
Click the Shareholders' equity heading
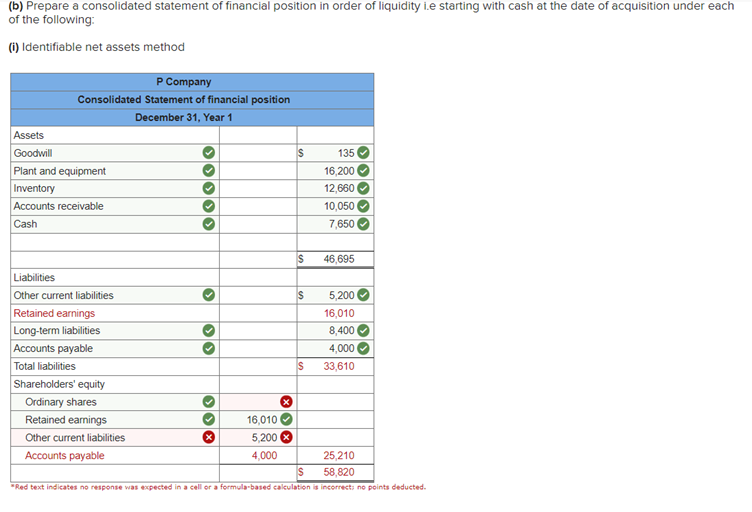(x=59, y=384)
